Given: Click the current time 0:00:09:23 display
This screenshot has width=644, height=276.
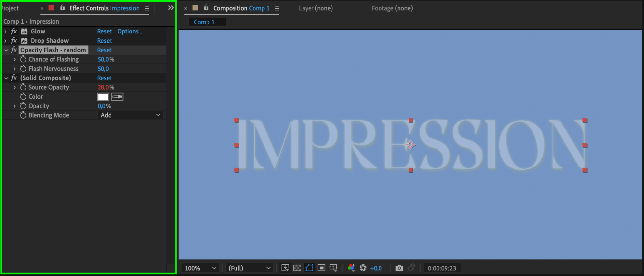Looking at the screenshot, I should [x=442, y=268].
